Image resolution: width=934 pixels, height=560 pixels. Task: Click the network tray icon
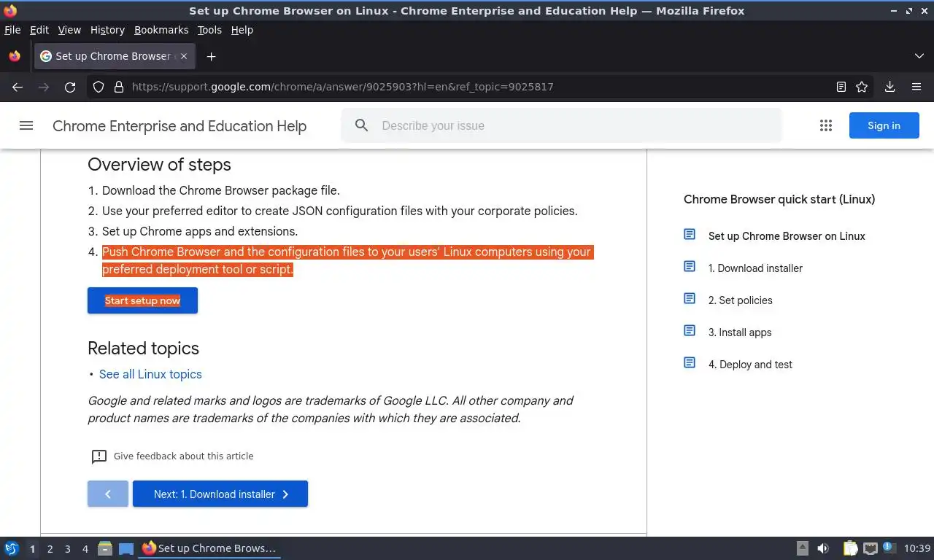coord(871,548)
